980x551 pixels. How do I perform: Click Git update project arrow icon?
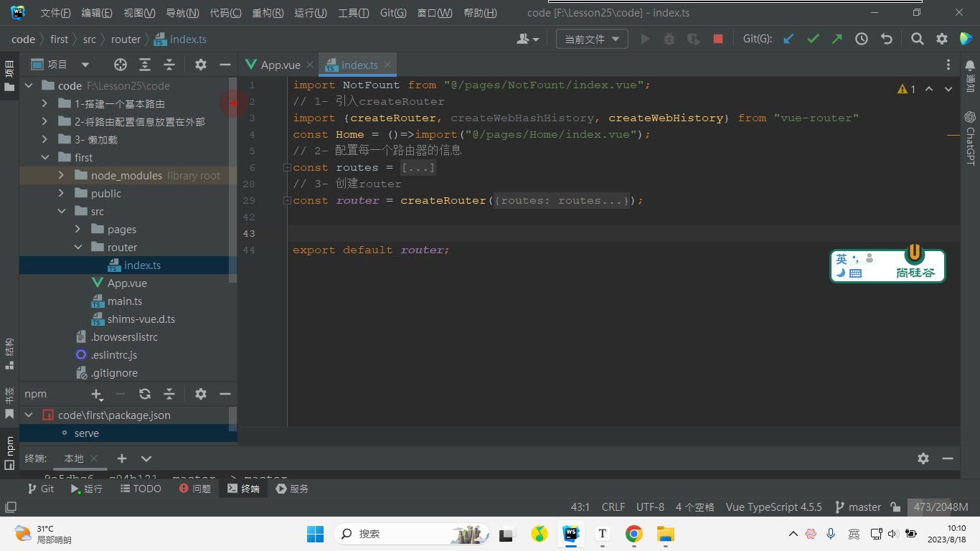[x=788, y=39]
